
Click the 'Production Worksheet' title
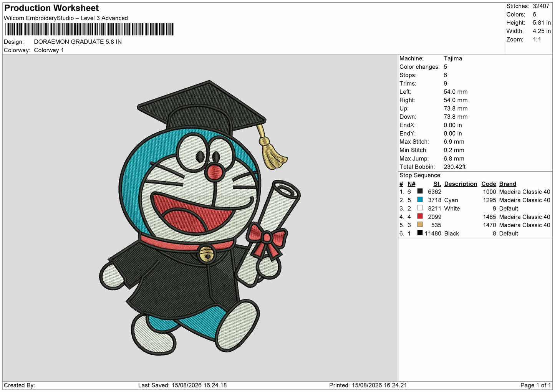tap(51, 8)
